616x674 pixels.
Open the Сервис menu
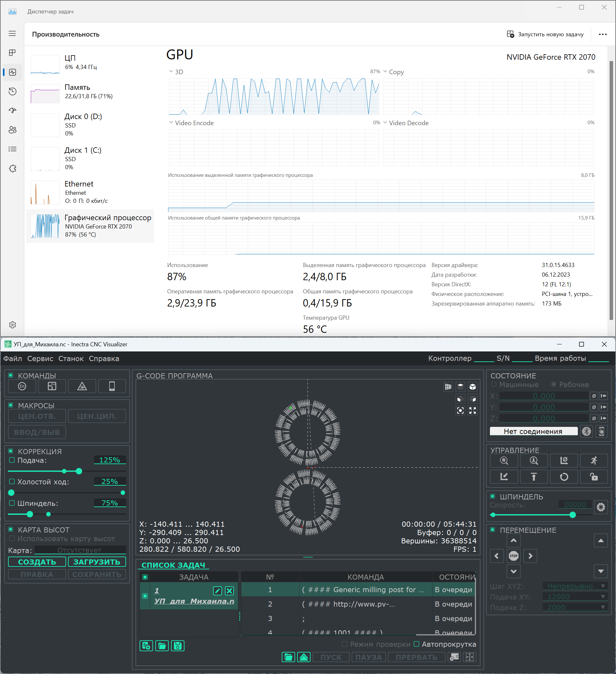point(40,359)
